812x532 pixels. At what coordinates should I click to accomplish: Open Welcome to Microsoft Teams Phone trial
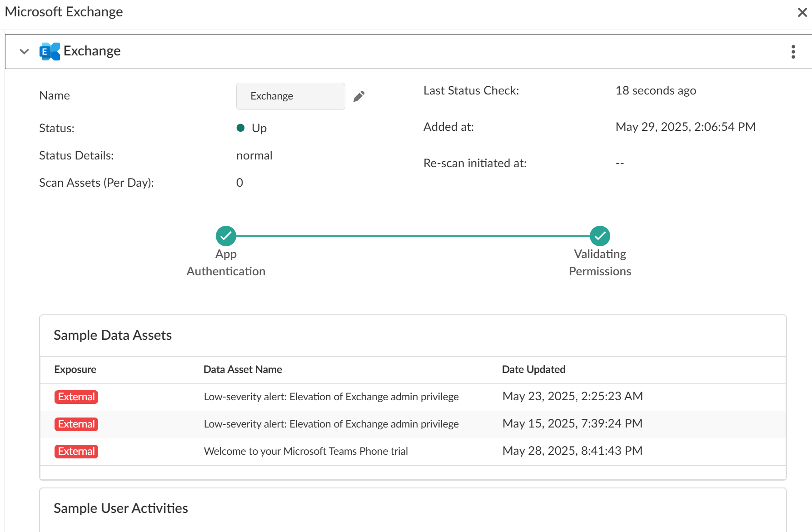pyautogui.click(x=306, y=451)
